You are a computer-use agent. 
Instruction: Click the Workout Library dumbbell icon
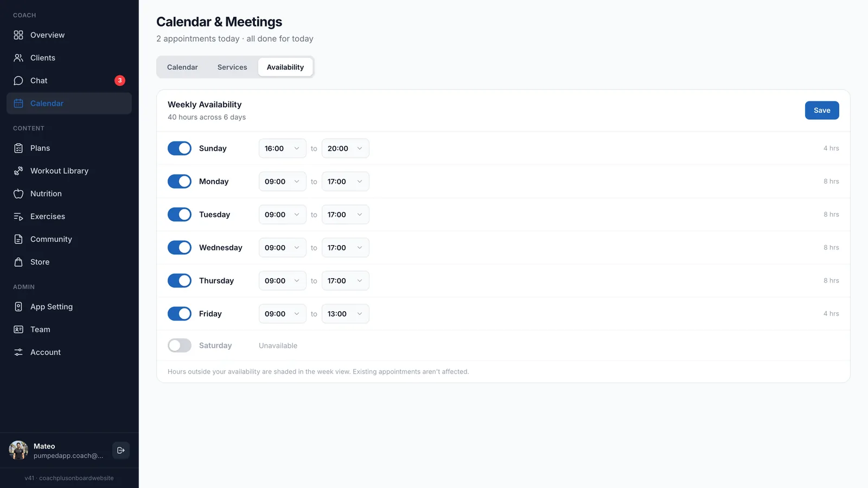18,171
